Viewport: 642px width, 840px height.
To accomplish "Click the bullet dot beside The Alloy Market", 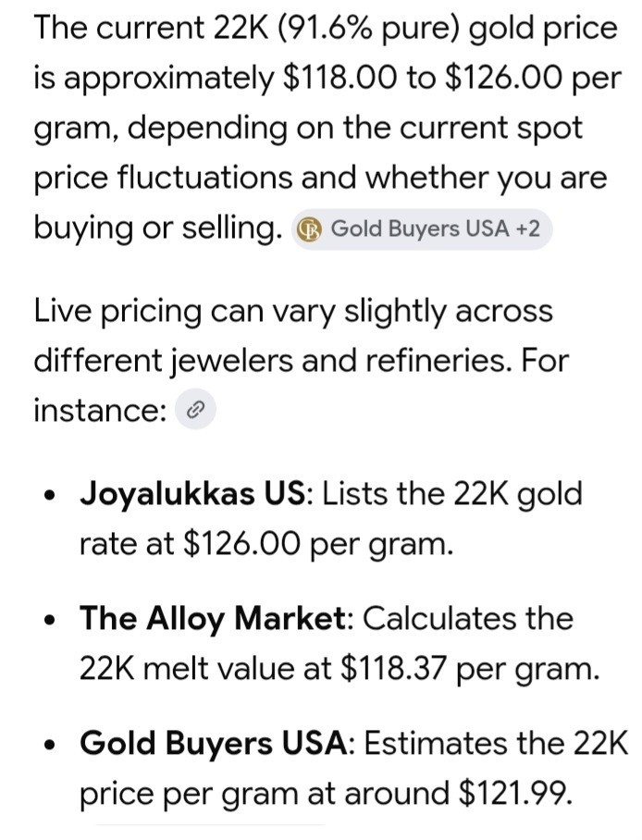I will (51, 620).
